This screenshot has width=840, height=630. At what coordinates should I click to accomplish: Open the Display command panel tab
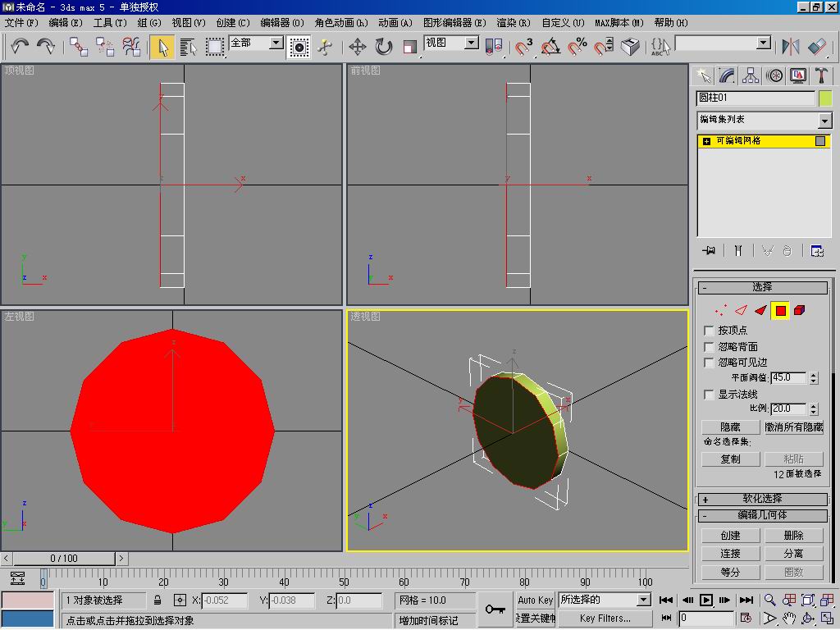797,75
